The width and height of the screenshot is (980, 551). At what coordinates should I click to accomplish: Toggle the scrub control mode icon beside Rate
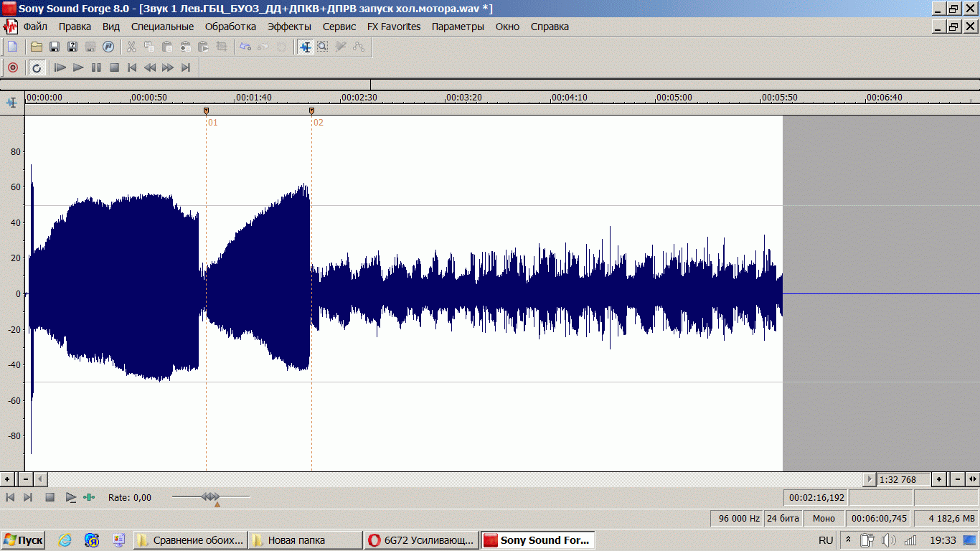pyautogui.click(x=89, y=497)
